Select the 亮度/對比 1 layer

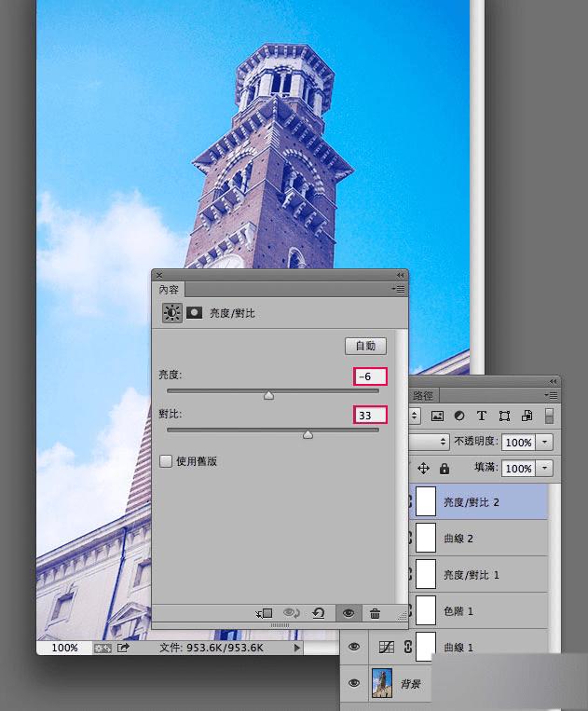pos(478,575)
